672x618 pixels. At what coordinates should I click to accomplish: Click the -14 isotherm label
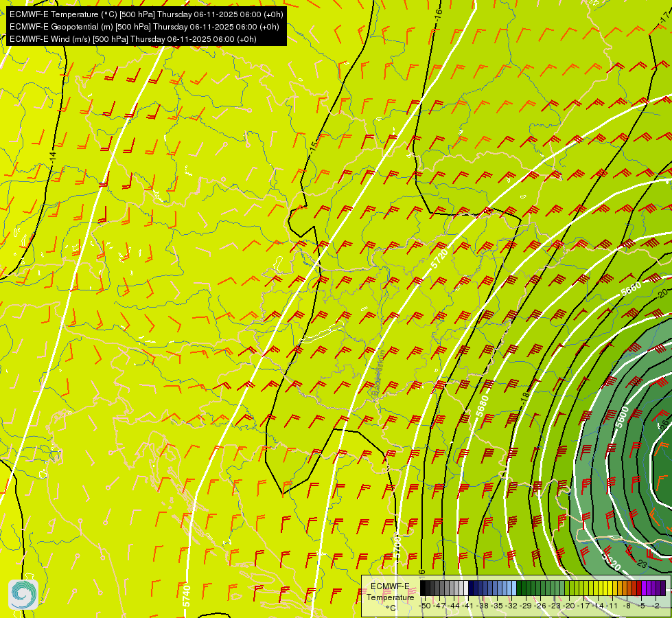pyautogui.click(x=53, y=157)
